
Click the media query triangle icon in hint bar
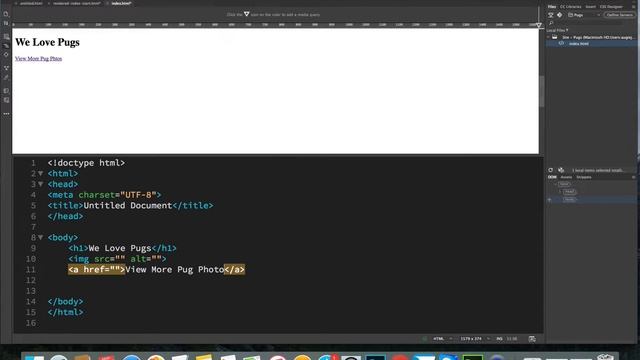(247, 14)
